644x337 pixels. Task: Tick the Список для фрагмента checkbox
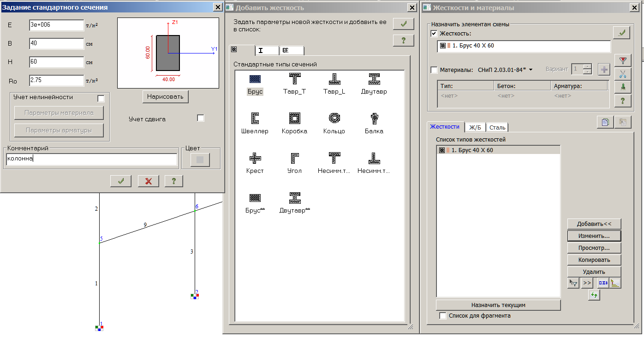[x=443, y=316]
